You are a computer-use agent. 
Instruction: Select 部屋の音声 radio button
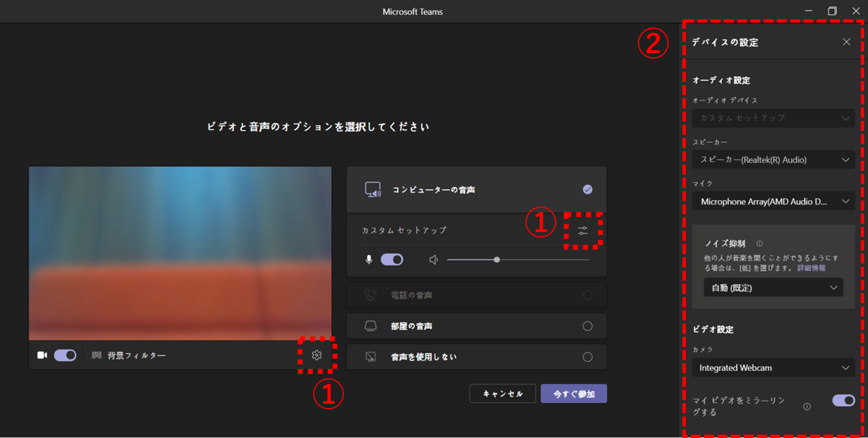pos(588,326)
